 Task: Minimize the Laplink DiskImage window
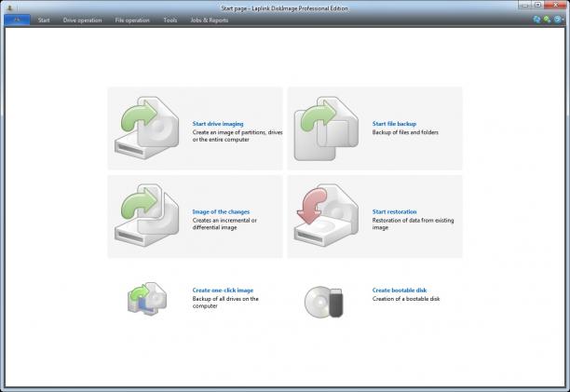click(525, 5)
